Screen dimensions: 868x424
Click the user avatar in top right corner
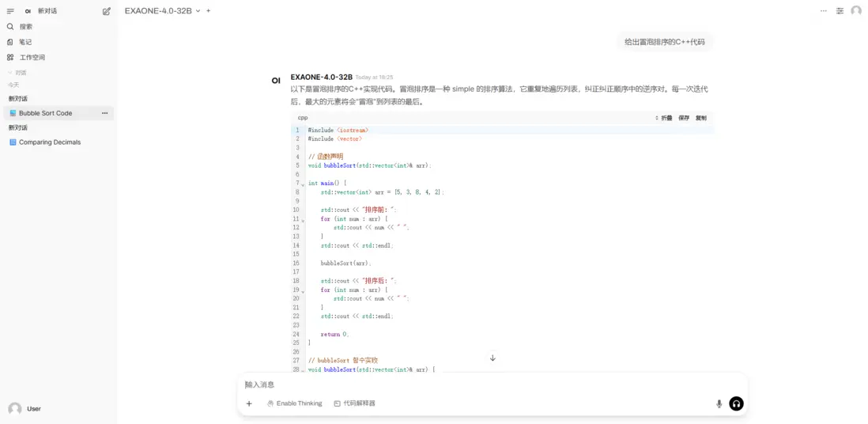[x=856, y=10]
